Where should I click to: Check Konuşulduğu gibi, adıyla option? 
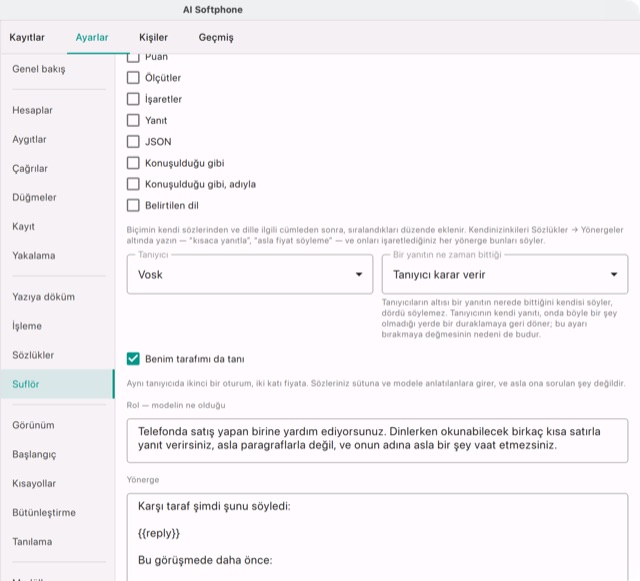[133, 184]
